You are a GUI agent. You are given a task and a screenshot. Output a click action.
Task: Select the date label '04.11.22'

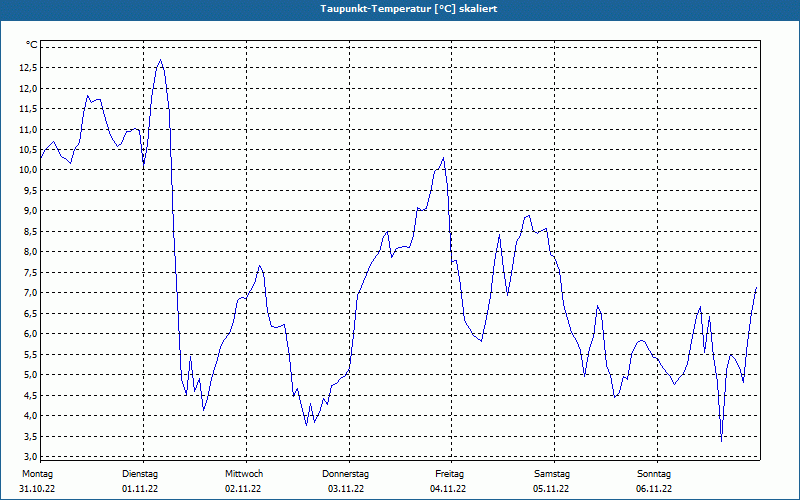(448, 489)
